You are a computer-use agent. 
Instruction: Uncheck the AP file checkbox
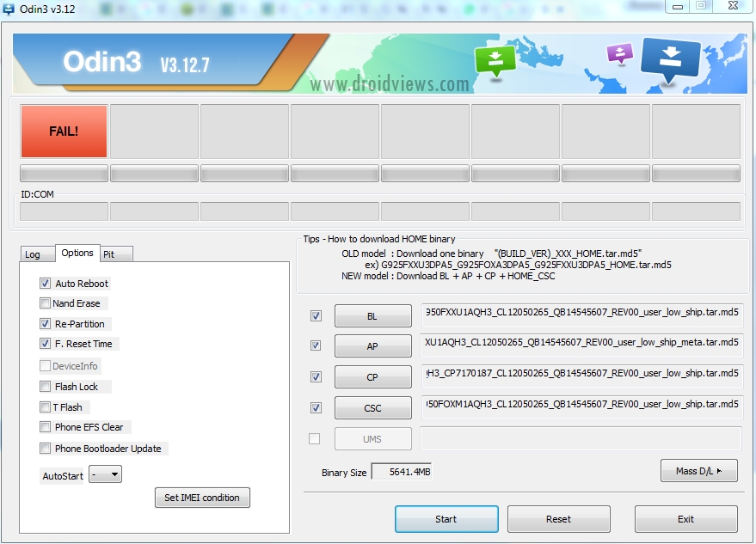point(316,346)
